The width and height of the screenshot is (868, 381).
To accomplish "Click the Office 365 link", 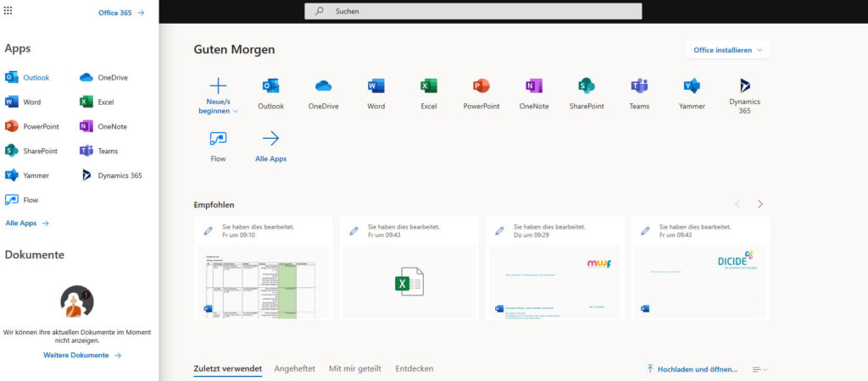I will (x=121, y=13).
